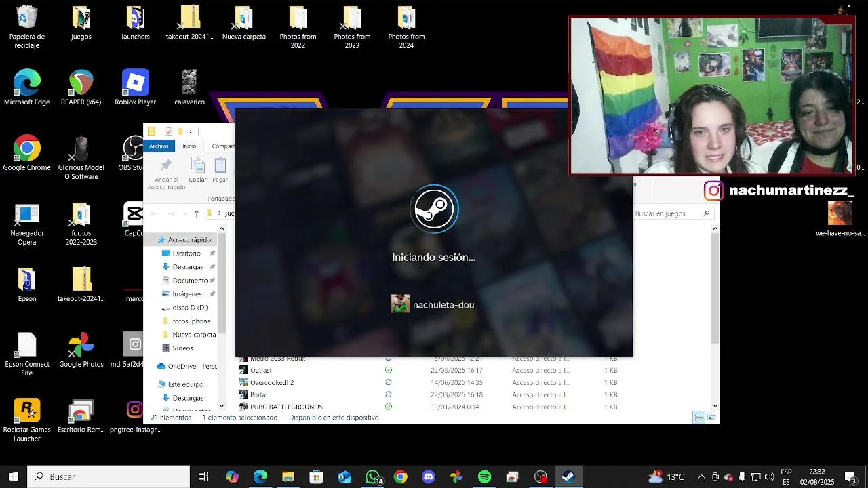The width and height of the screenshot is (868, 488).
Task: Switch to the Inicio ribbon tab
Action: (x=189, y=146)
